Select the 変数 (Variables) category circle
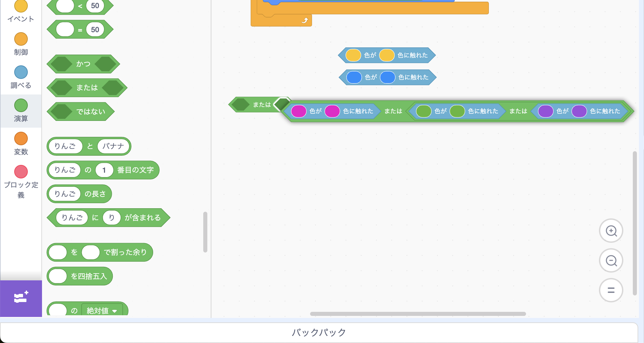The image size is (644, 343). pyautogui.click(x=21, y=139)
